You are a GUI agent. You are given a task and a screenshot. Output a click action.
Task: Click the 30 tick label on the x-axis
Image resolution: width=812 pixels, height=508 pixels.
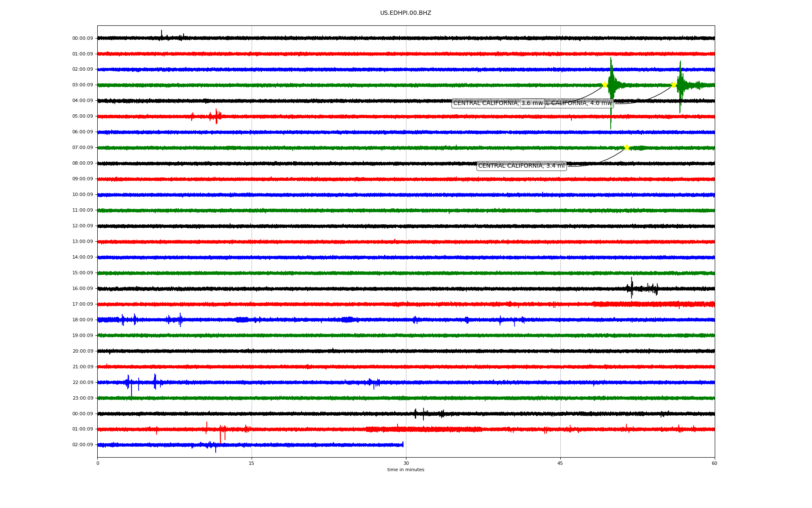406,463
